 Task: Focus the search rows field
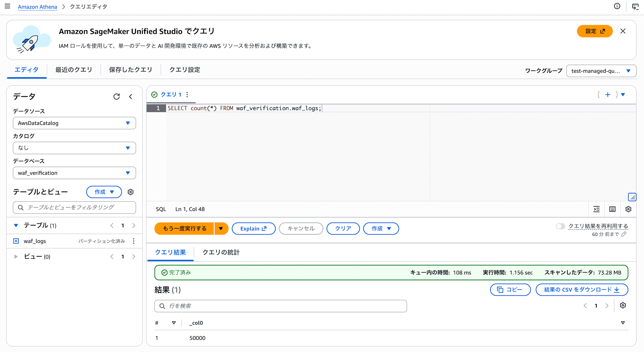[280, 306]
